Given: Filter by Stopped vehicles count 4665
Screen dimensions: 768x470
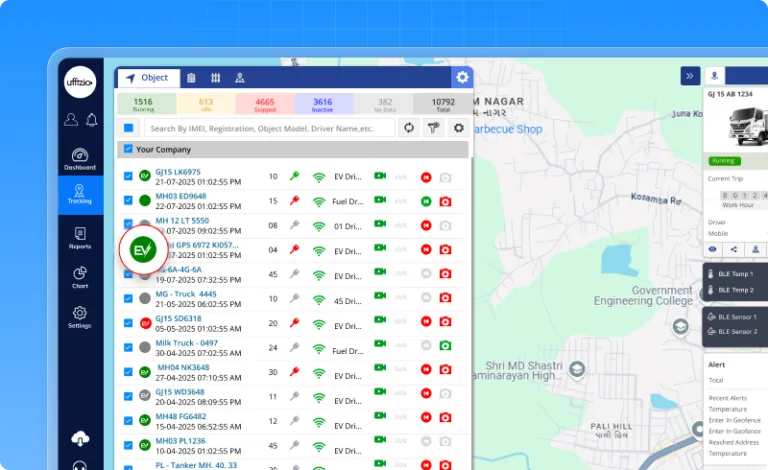Looking at the screenshot, I should coord(264,102).
